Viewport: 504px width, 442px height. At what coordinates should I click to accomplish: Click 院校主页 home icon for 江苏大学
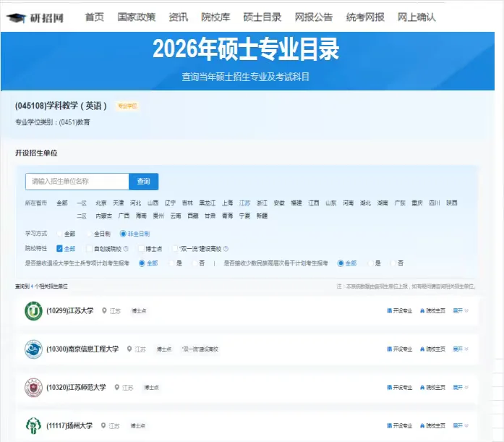coord(422,310)
